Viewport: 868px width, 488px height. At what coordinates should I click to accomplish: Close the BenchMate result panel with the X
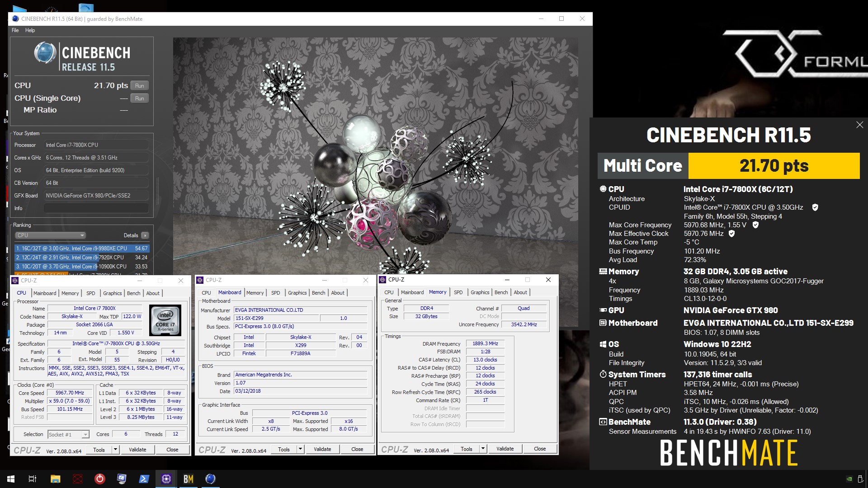click(859, 125)
